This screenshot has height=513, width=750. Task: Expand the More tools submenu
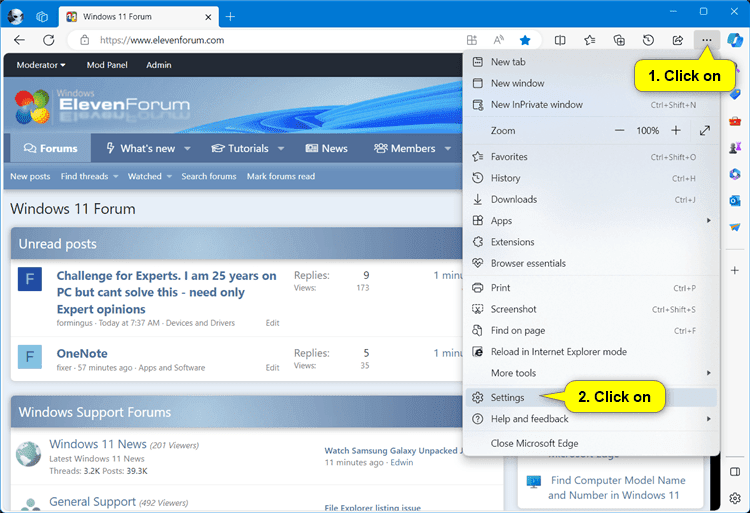tap(591, 373)
